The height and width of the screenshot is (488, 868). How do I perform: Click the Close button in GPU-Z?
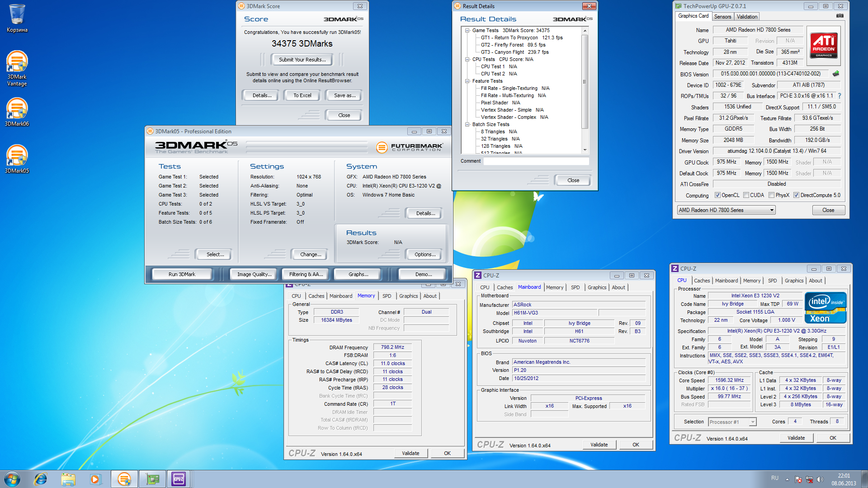[x=828, y=210]
